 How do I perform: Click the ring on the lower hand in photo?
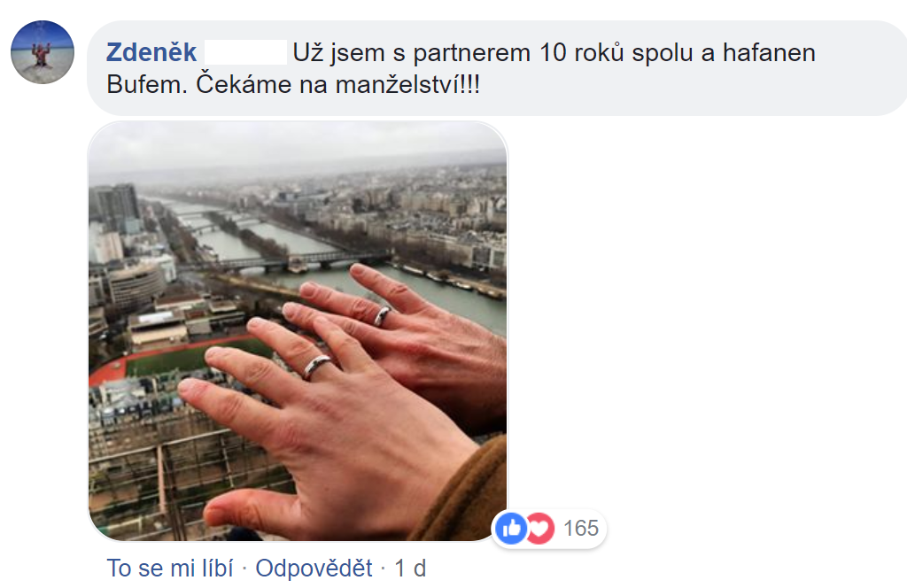(317, 367)
